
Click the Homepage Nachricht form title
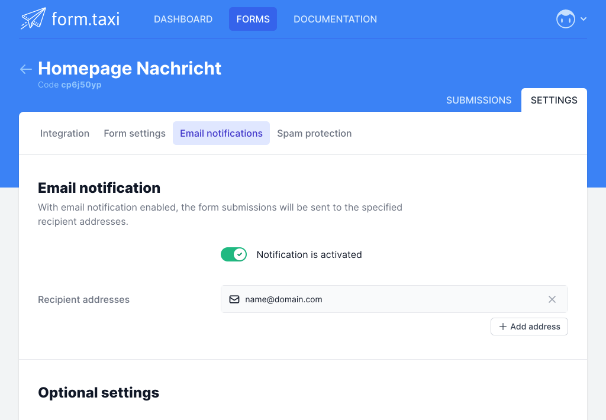[130, 68]
